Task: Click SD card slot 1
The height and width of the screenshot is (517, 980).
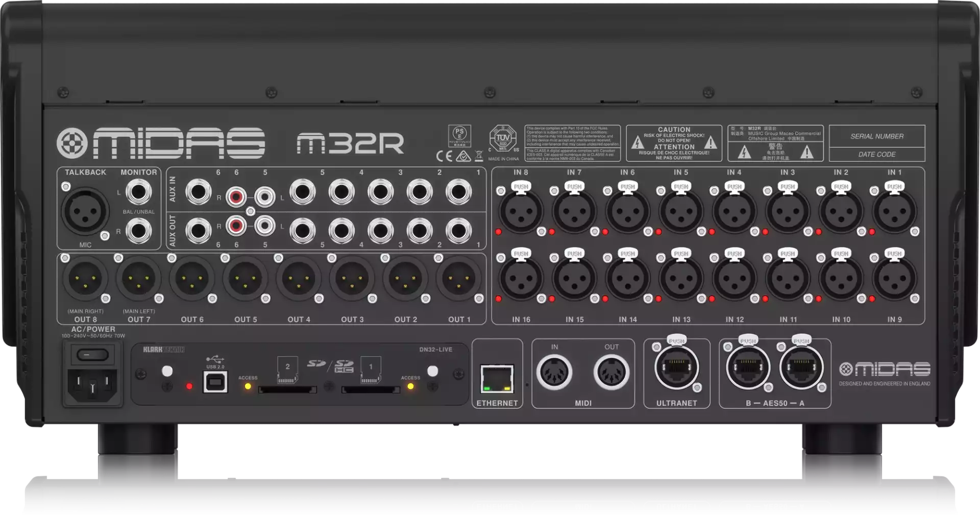Action: (371, 390)
